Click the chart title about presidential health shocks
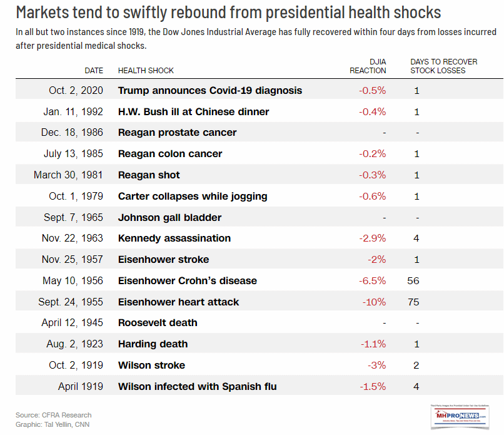 point(228,11)
